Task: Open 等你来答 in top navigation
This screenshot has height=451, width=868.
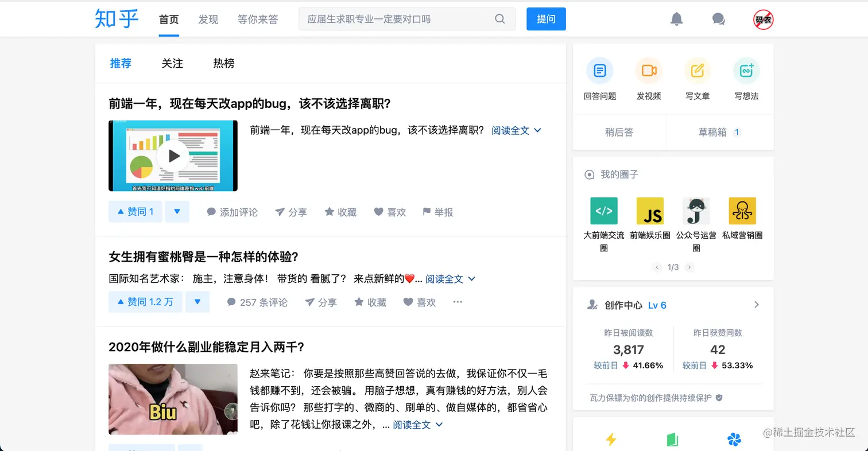Action: [x=258, y=20]
